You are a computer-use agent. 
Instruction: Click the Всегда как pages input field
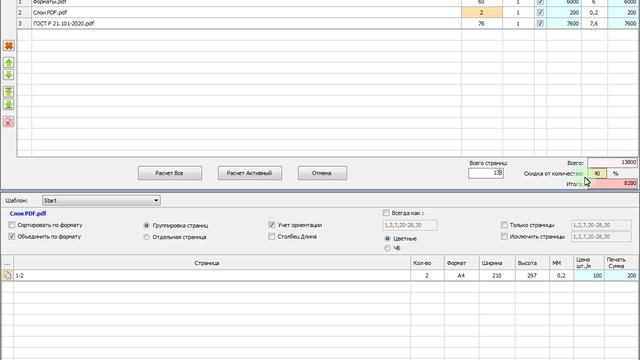pos(410,225)
